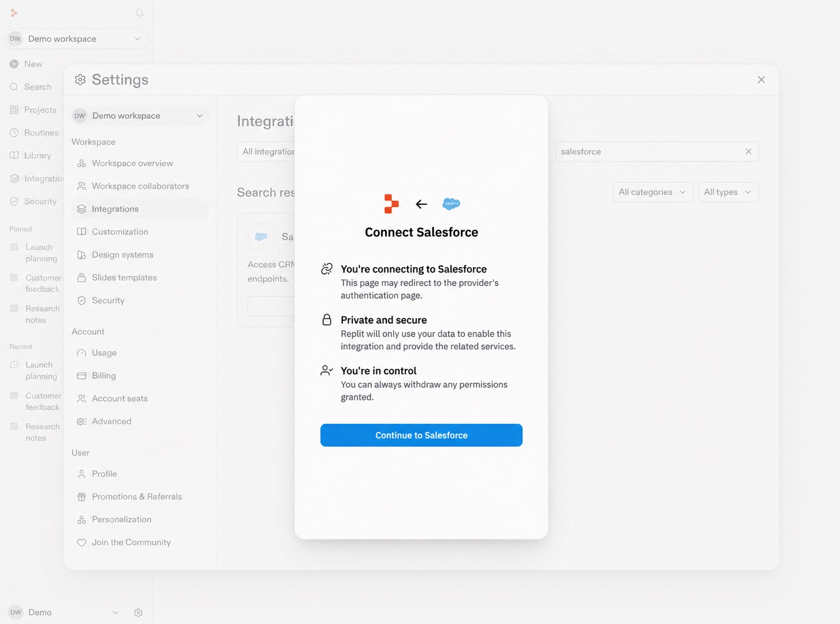
Task: Open Advanced settings
Action: [139, 421]
